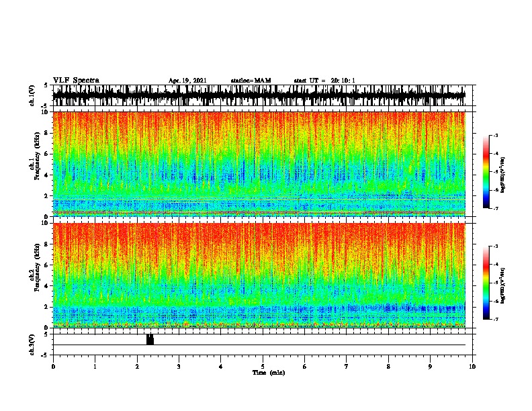This screenshot has width=532, height=411.
Task: Click inside the ch.2 spectrogram panel
Action: click(259, 275)
